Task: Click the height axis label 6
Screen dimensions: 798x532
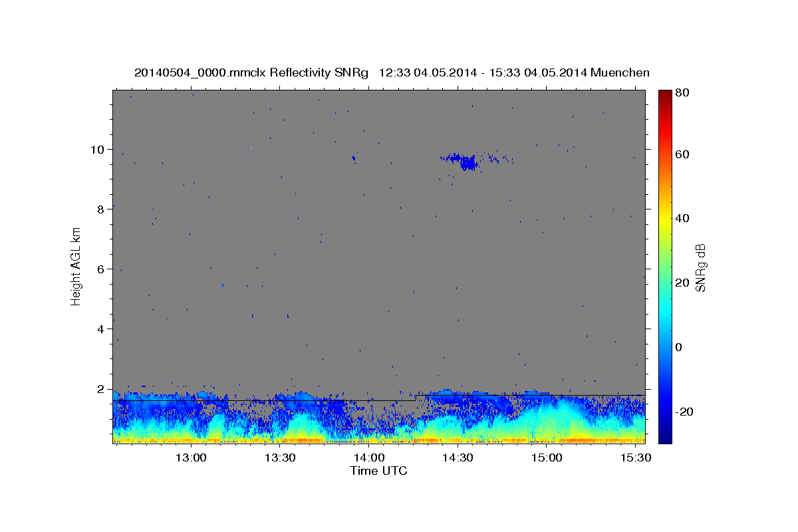Action: [x=101, y=269]
